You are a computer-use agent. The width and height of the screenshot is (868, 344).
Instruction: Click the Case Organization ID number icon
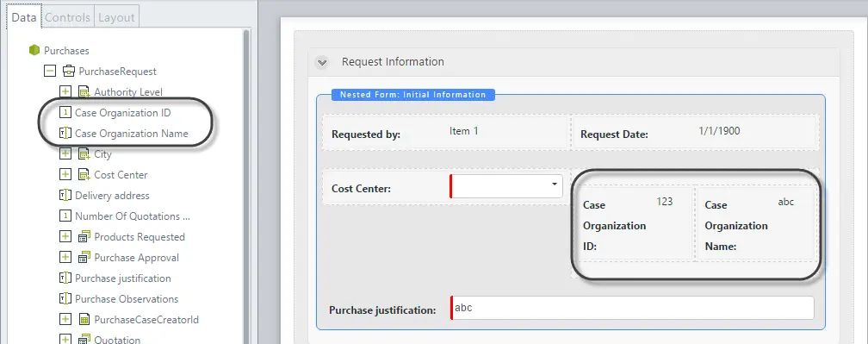tap(65, 112)
